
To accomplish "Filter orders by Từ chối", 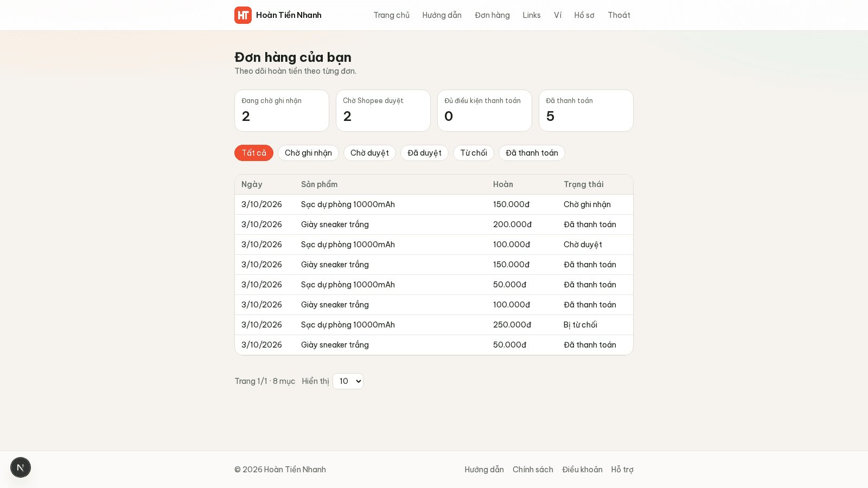I will 474,153.
